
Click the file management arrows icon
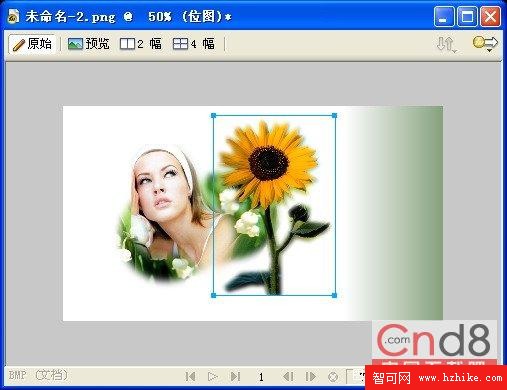click(447, 44)
